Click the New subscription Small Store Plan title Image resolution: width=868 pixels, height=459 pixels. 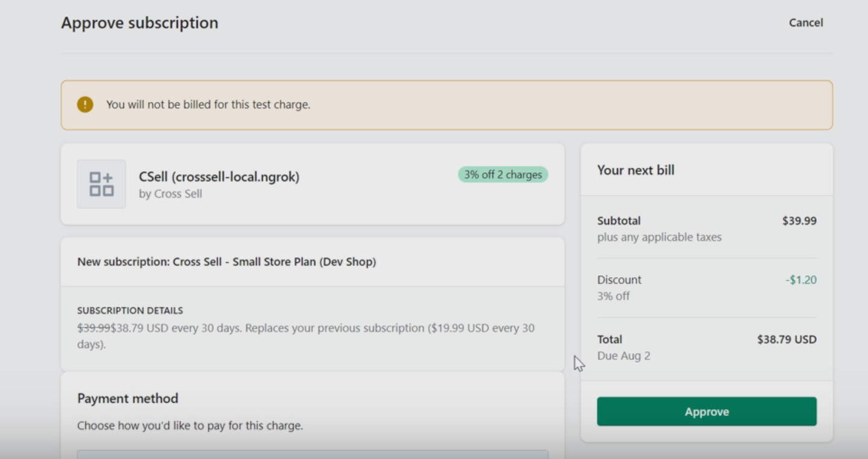coord(226,262)
